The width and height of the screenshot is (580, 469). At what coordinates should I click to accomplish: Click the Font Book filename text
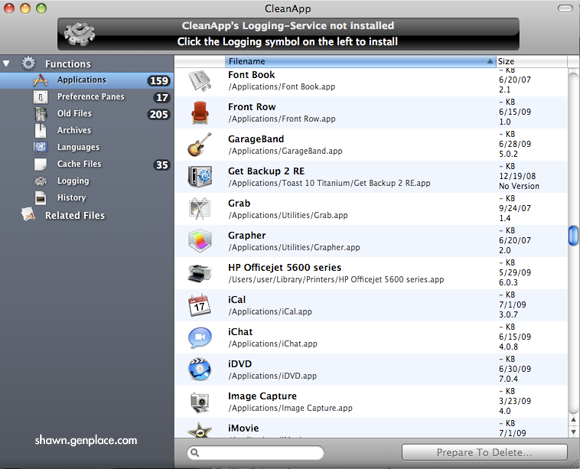click(x=252, y=75)
